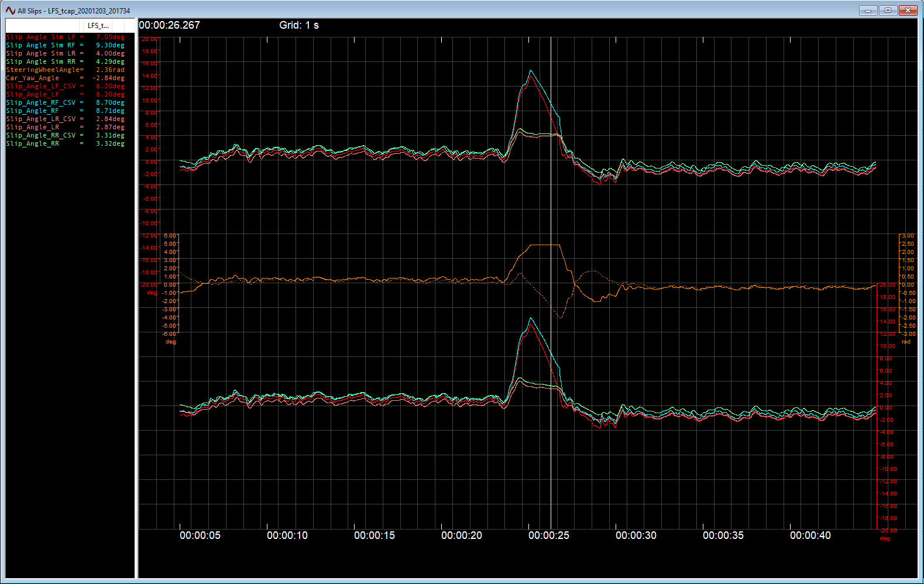Click the 3.31deg value
The image size is (924, 584).
coord(110,135)
